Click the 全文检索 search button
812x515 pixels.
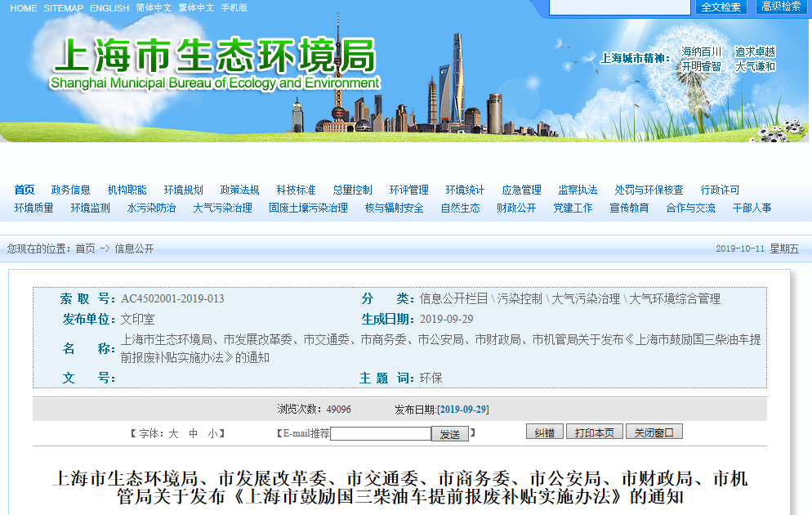[721, 7]
